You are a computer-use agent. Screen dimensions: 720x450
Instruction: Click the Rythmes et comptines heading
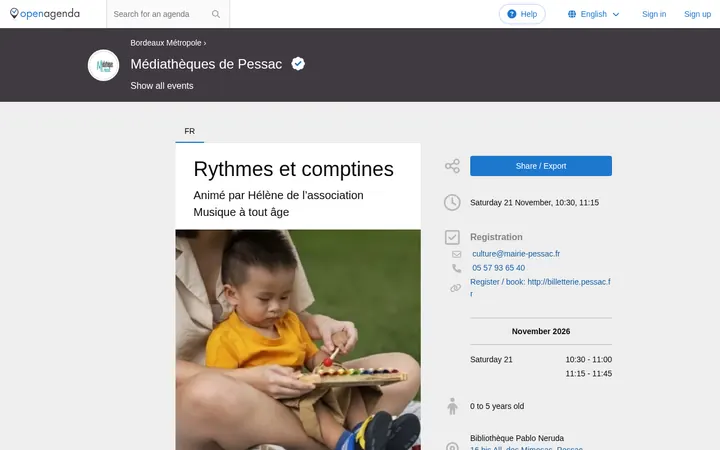(293, 169)
